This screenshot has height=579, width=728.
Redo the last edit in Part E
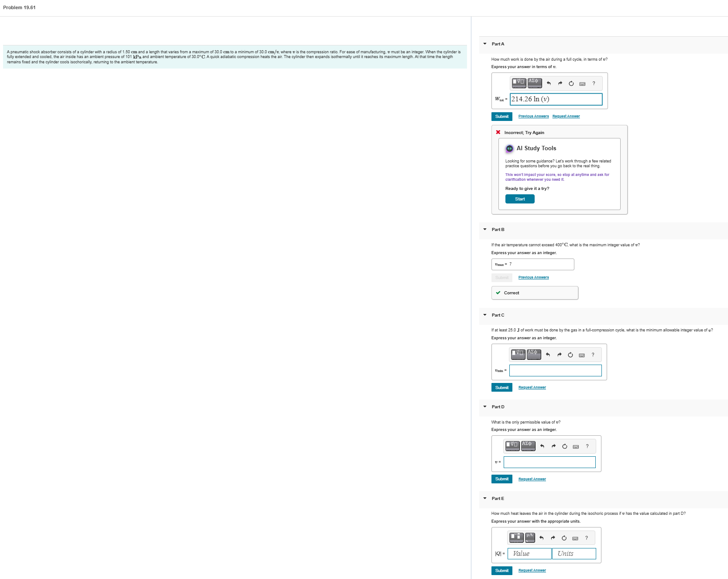click(x=553, y=538)
